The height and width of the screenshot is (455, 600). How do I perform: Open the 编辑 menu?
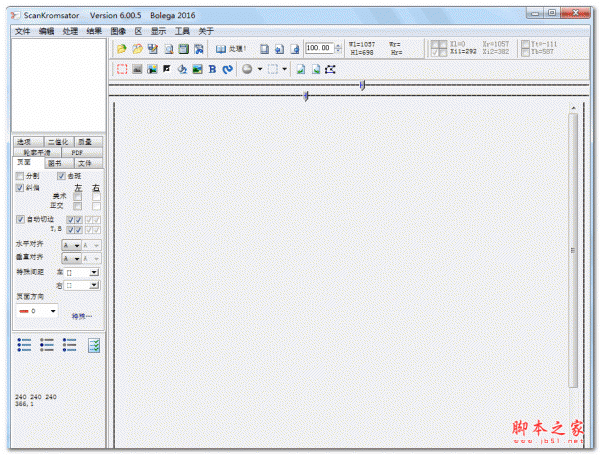coord(46,31)
